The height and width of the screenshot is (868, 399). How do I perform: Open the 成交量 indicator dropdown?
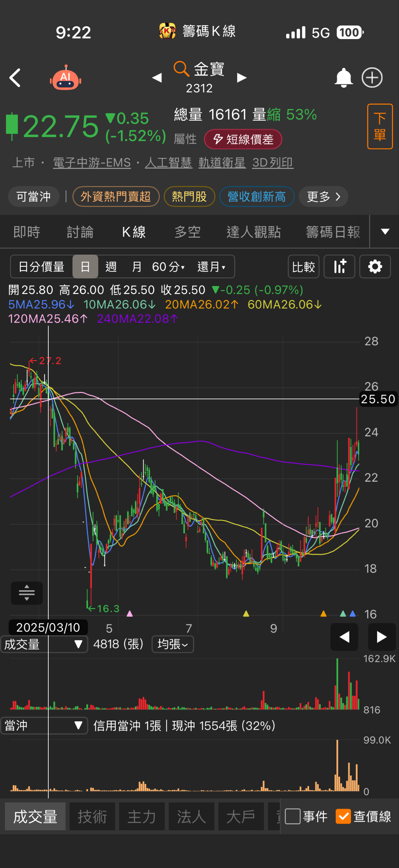[x=44, y=644]
